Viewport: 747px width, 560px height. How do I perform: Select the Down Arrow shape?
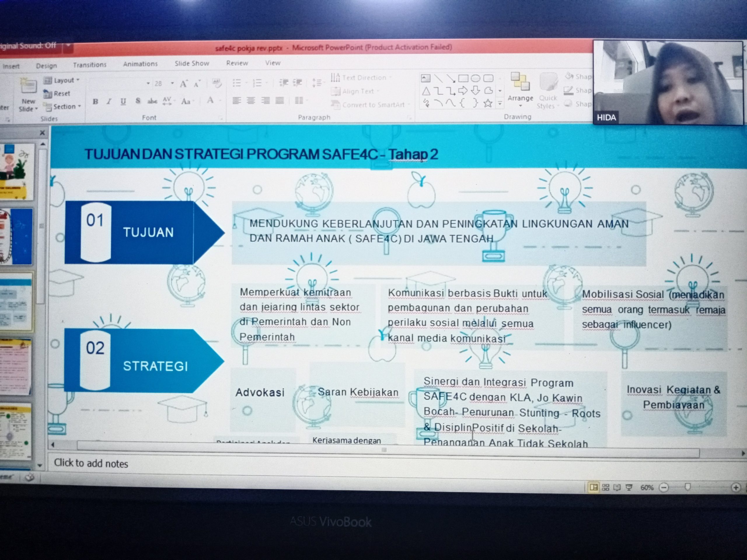[476, 90]
